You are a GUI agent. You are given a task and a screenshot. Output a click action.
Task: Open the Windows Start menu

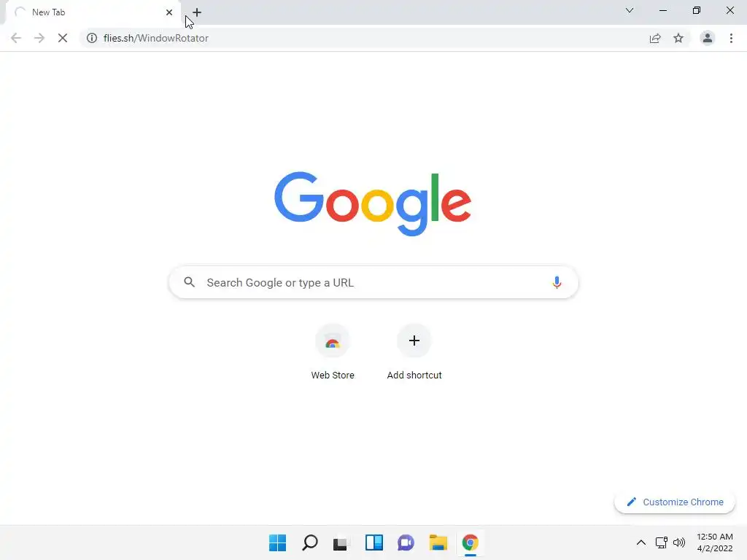coord(278,542)
